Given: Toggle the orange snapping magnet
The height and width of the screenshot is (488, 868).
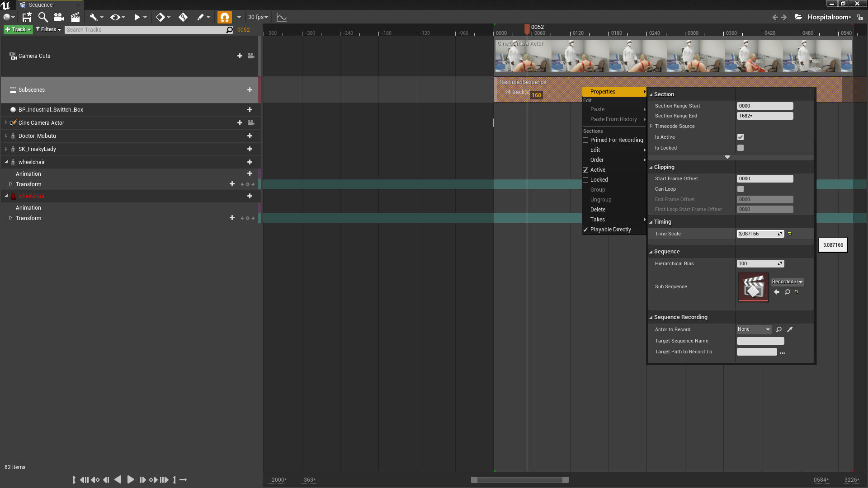Looking at the screenshot, I should click(x=225, y=17).
